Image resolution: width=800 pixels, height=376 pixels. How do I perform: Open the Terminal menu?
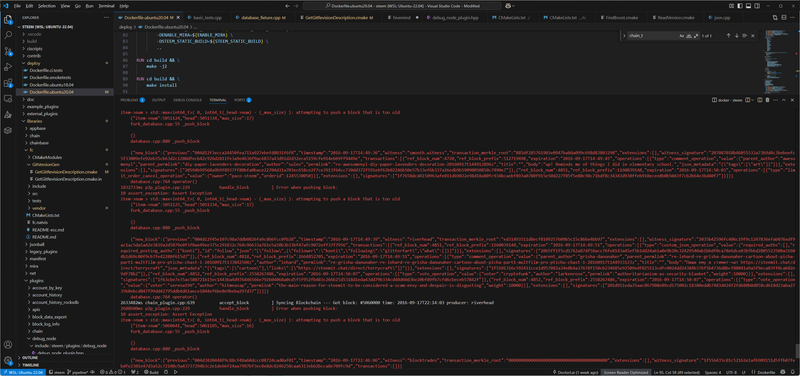(x=106, y=6)
